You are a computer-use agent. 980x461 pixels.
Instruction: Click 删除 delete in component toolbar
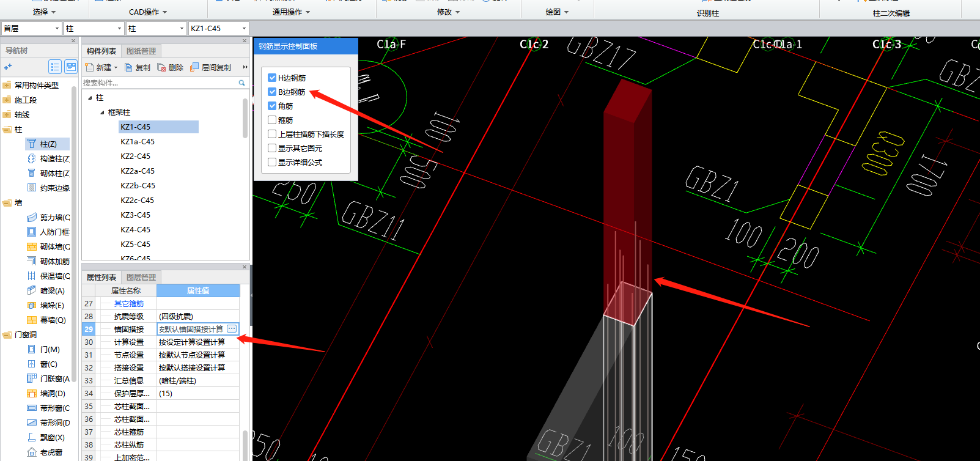[171, 67]
